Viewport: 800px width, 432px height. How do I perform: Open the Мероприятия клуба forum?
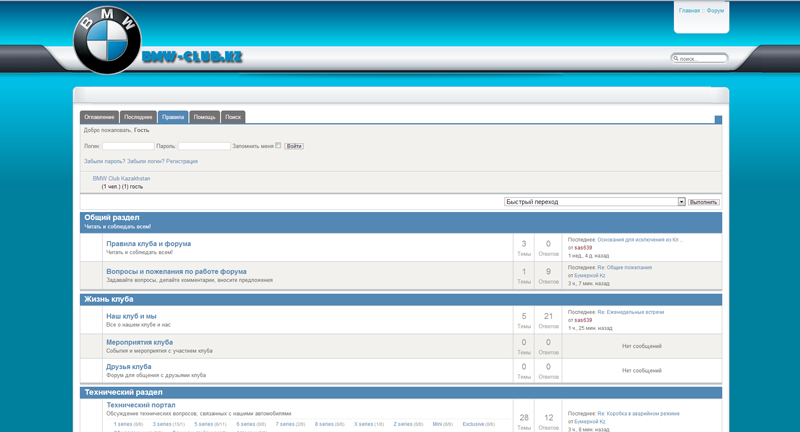pos(139,342)
